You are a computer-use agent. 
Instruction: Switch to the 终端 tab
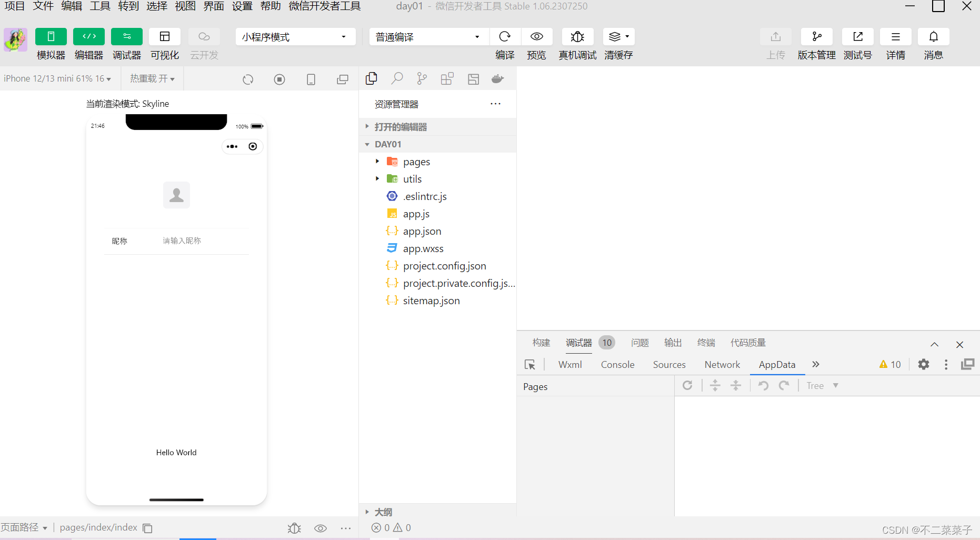(x=706, y=343)
